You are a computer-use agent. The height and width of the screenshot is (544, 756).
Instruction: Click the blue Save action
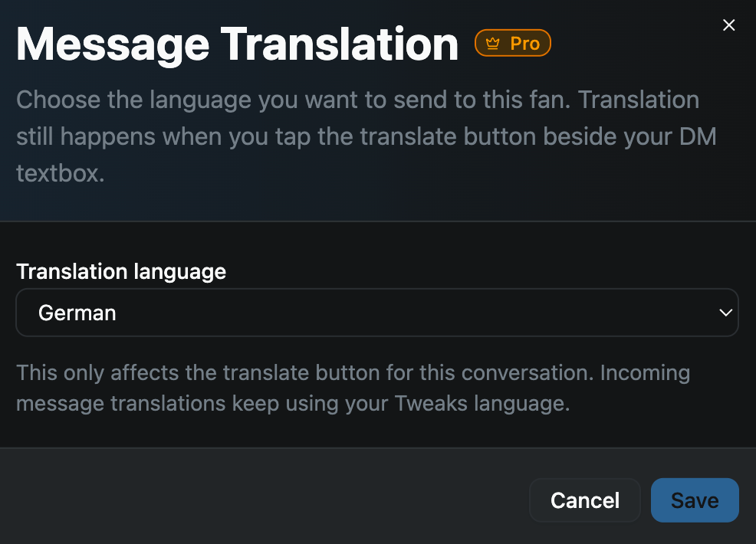click(x=695, y=500)
